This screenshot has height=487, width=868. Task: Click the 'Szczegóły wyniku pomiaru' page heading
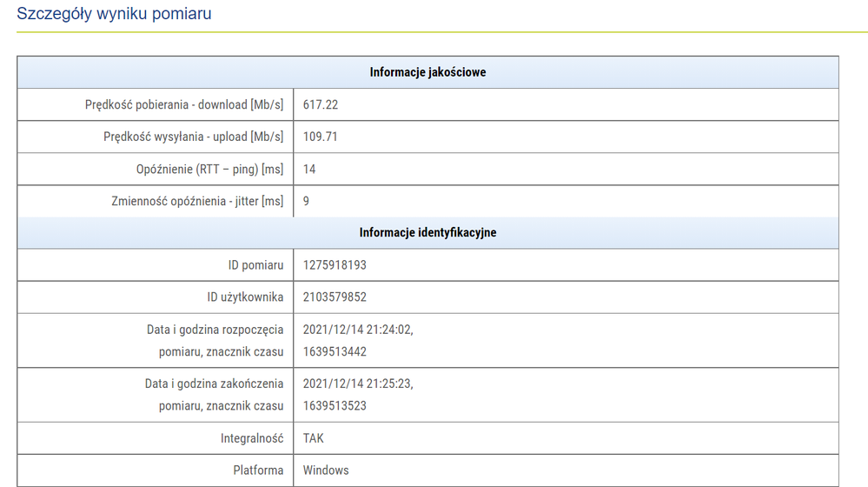coord(114,14)
